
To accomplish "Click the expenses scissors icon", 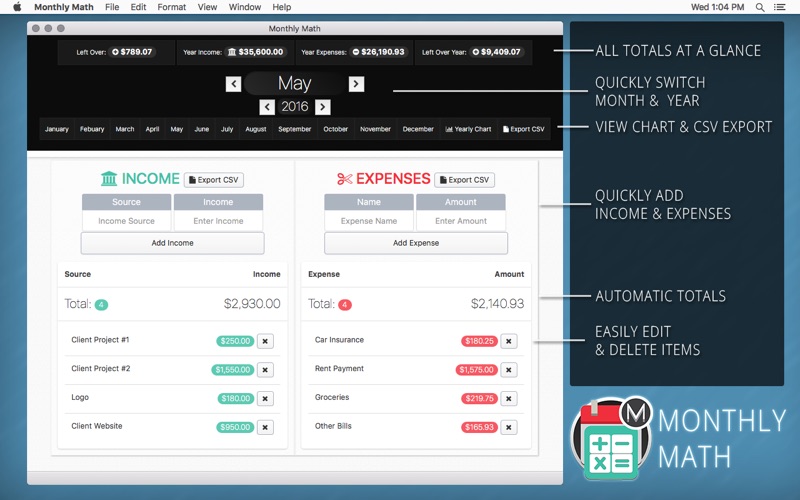I will pos(344,179).
